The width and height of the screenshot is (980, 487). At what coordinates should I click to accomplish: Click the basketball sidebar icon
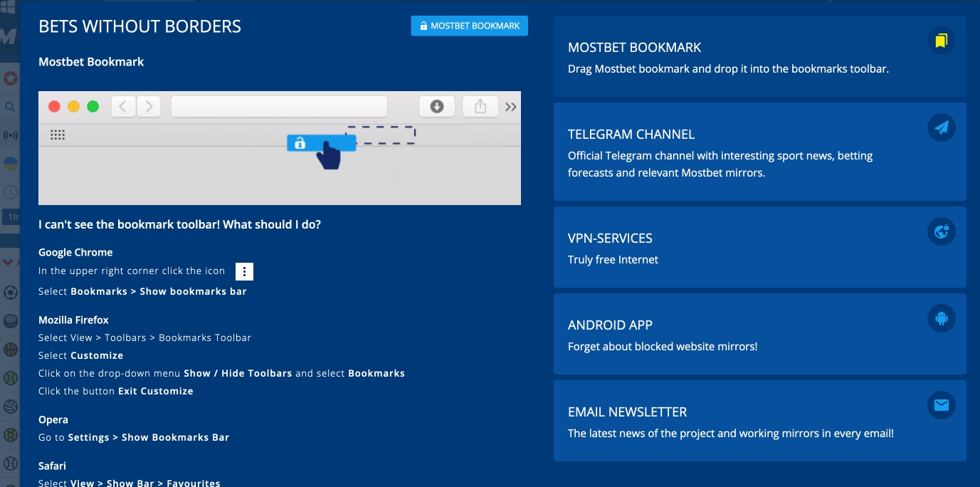click(10, 350)
